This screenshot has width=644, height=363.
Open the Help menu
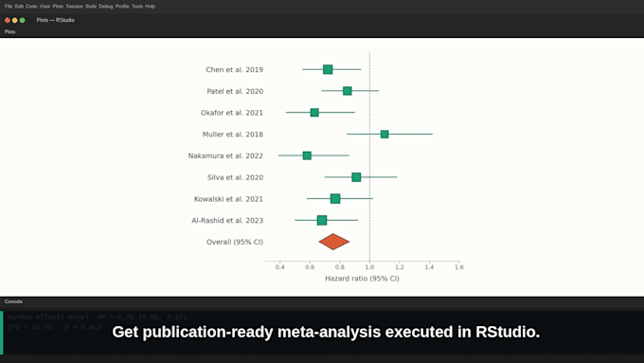[150, 7]
